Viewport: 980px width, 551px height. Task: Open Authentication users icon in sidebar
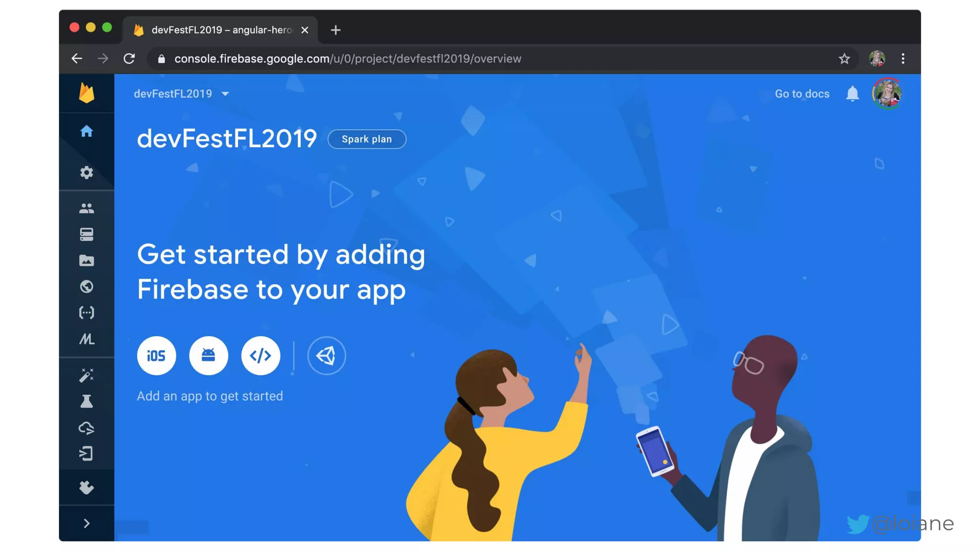[86, 208]
